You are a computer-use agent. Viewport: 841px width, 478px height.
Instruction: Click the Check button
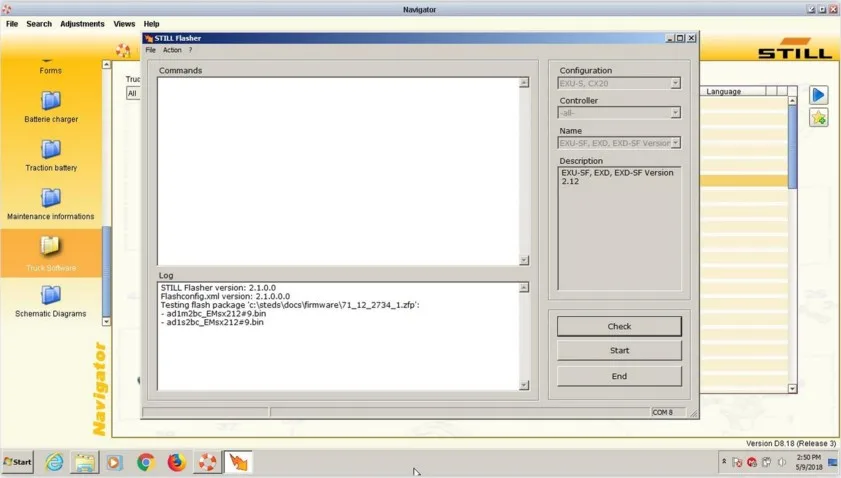pos(619,326)
